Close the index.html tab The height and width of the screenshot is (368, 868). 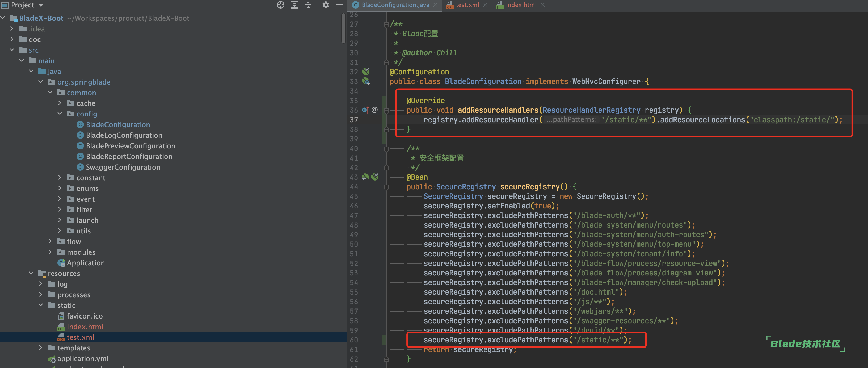pyautogui.click(x=542, y=5)
